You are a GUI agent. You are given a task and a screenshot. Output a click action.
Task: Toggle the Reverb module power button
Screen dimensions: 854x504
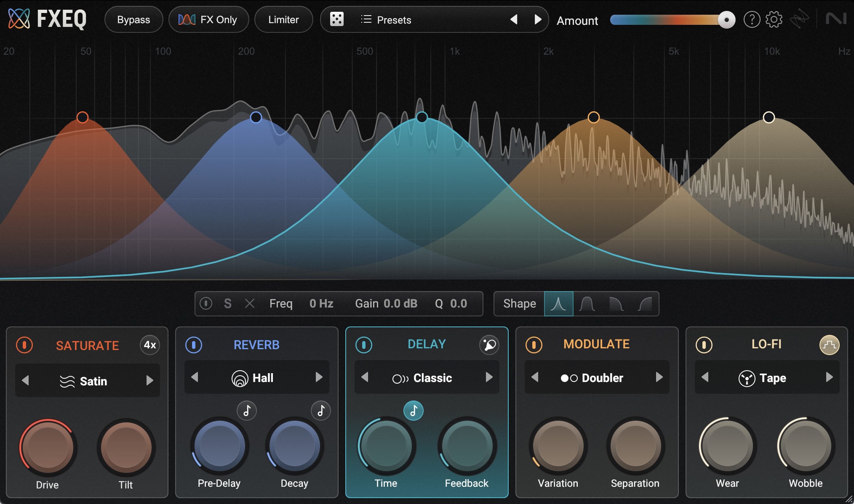click(x=194, y=345)
